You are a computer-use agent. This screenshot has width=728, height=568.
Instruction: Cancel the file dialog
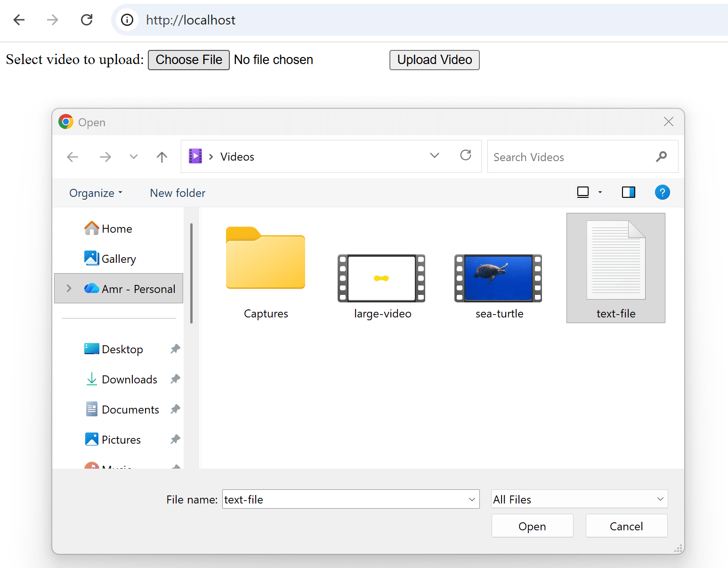pyautogui.click(x=626, y=526)
